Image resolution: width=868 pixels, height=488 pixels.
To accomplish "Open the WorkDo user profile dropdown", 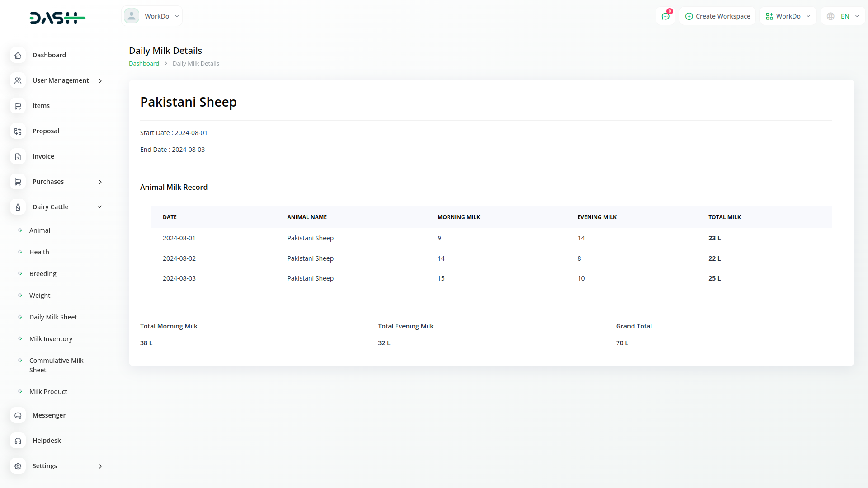I will [x=152, y=16].
